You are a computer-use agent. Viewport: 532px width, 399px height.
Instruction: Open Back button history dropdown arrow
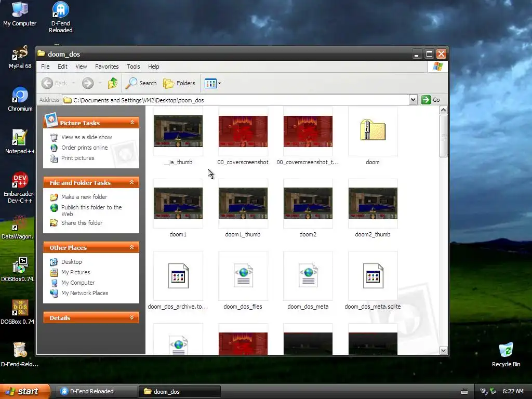coord(73,83)
